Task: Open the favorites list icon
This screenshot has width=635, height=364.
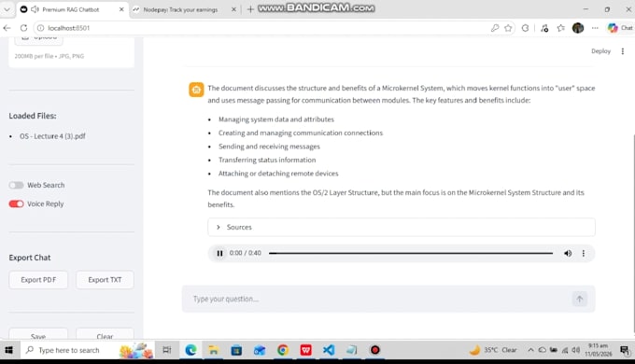Action: 561,28
